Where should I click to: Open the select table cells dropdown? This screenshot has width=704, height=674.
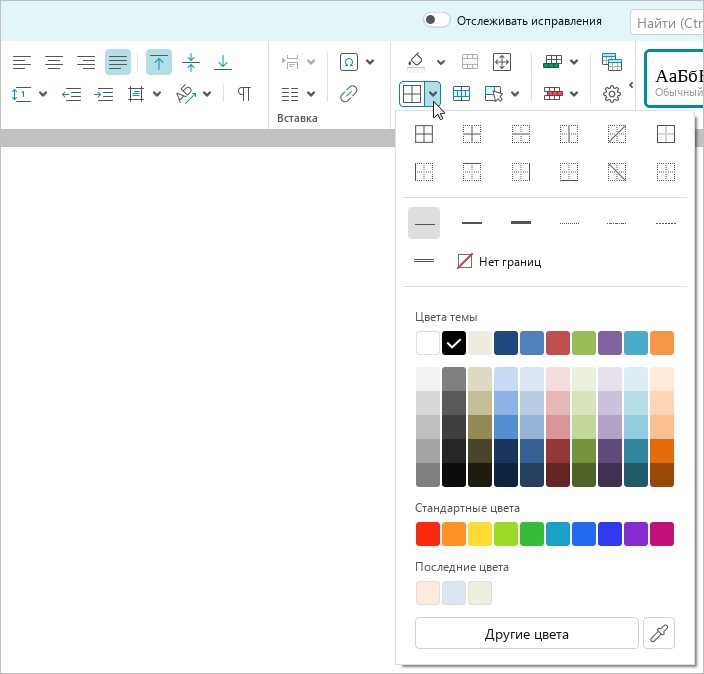(x=515, y=94)
